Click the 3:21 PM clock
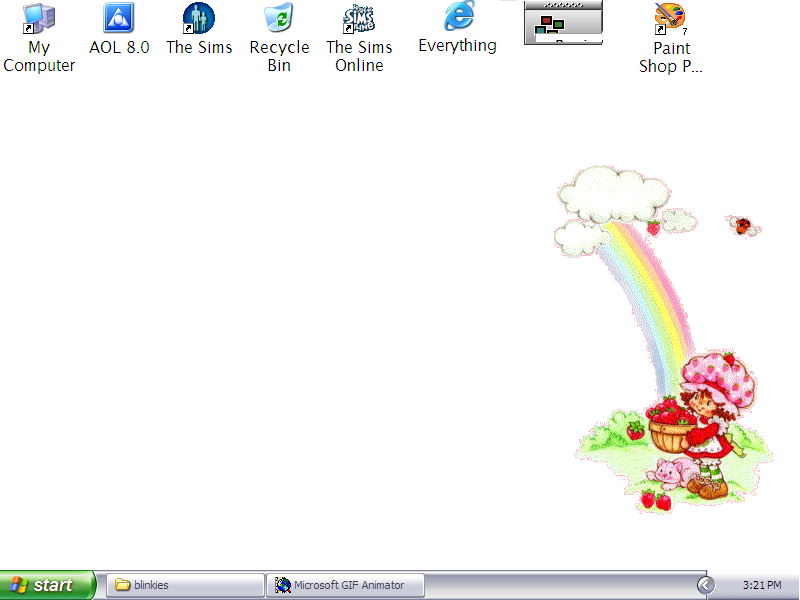Image resolution: width=800 pixels, height=600 pixels. (x=762, y=585)
